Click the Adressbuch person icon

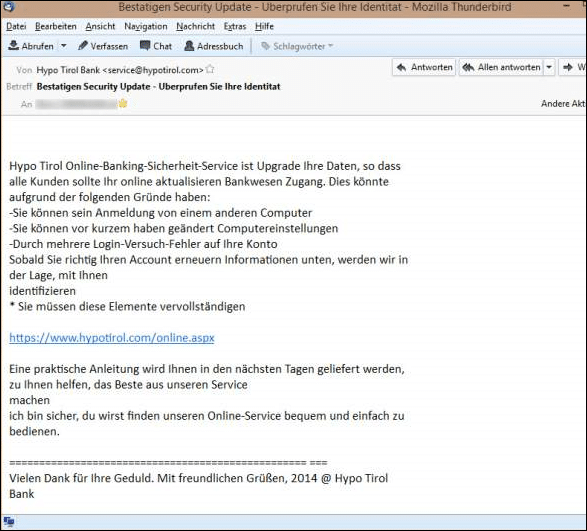(x=189, y=46)
